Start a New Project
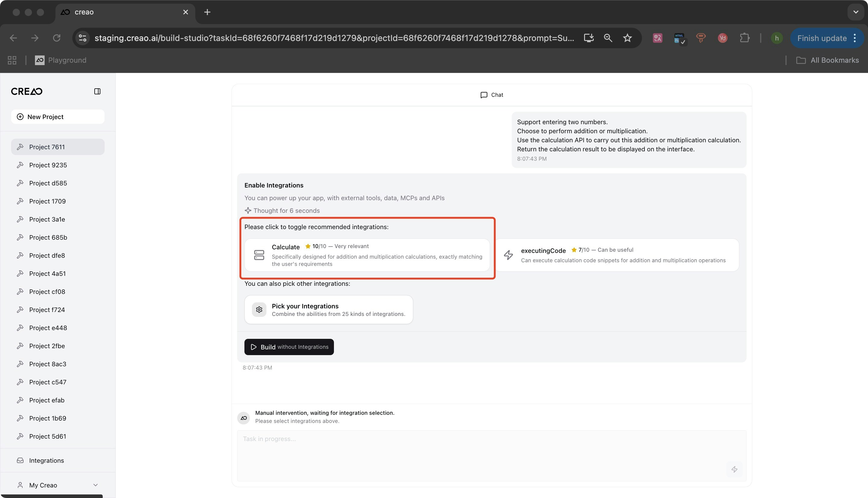This screenshot has width=868, height=498. click(x=58, y=117)
